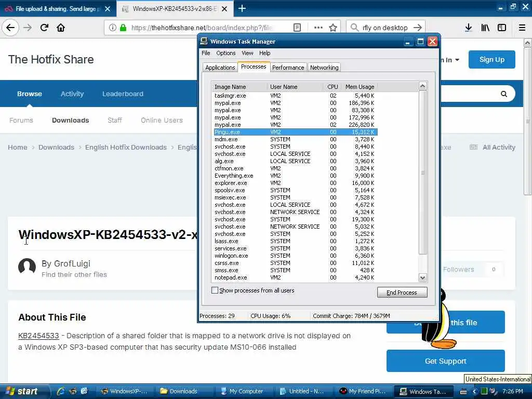Enable Show processes from all users
The width and height of the screenshot is (532, 399).
(215, 290)
